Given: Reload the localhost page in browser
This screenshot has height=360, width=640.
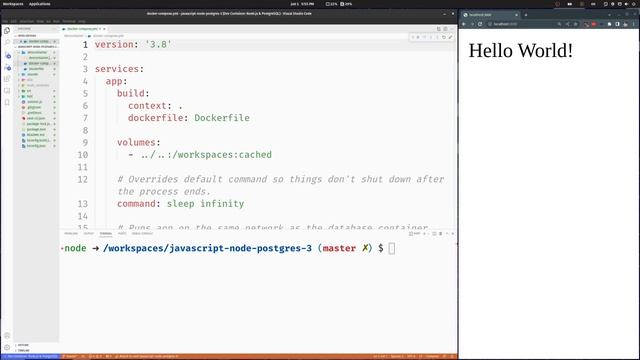Looking at the screenshot, I should (480, 24).
